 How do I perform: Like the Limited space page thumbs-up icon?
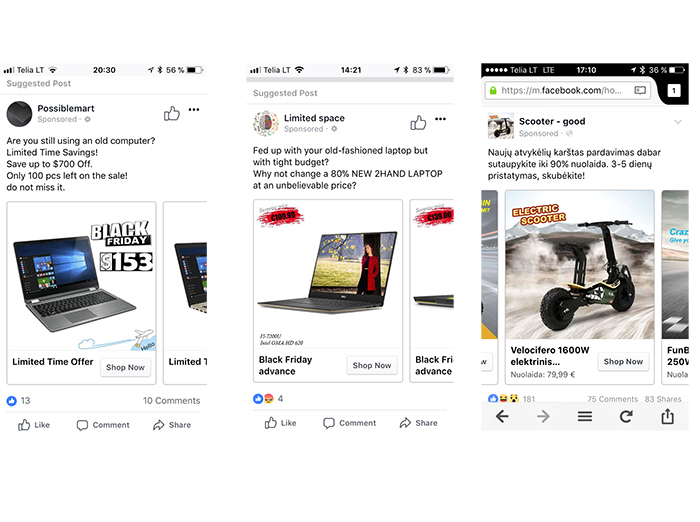point(418,122)
